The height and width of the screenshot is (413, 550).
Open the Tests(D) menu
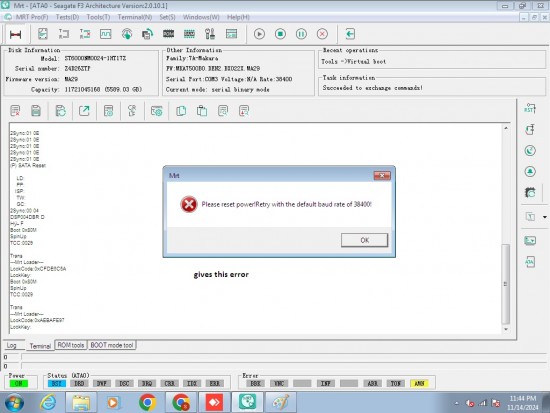pyautogui.click(x=67, y=17)
